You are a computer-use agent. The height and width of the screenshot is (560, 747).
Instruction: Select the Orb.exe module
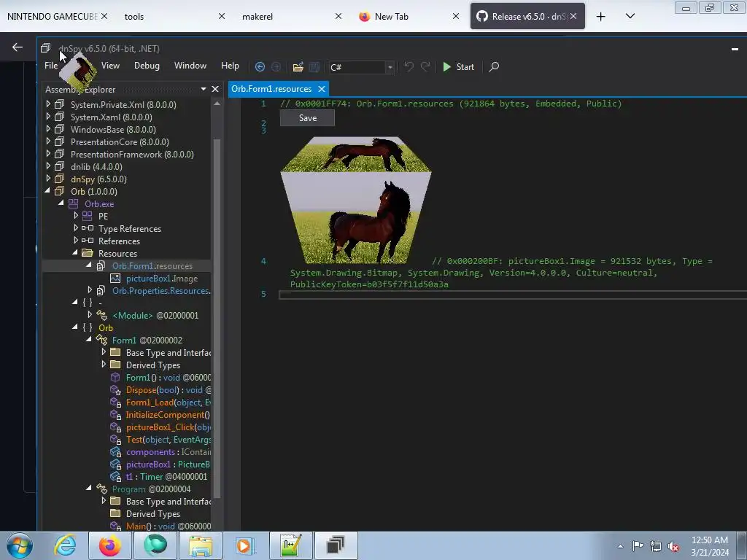click(99, 204)
